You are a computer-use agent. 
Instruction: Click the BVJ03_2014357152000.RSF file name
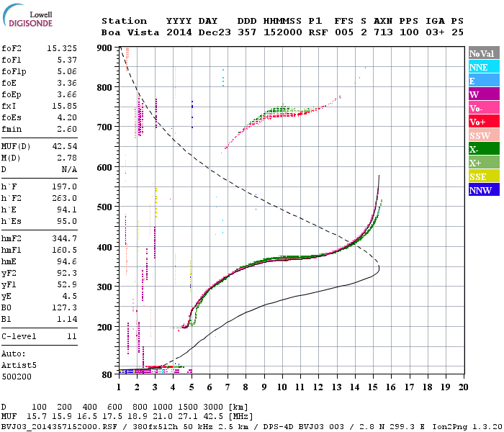tap(59, 427)
